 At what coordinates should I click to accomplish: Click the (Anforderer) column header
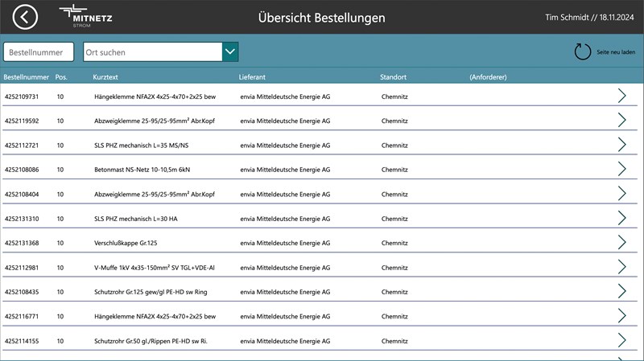488,77
